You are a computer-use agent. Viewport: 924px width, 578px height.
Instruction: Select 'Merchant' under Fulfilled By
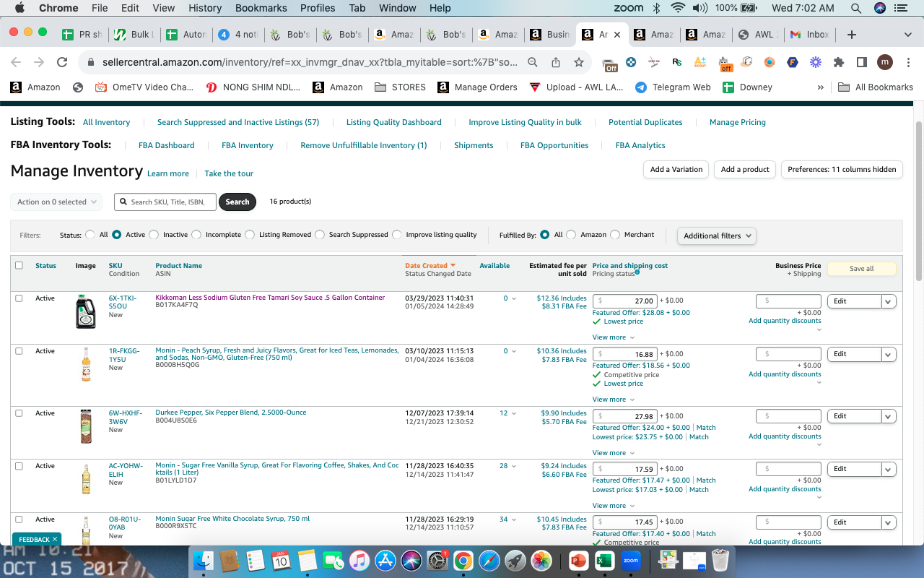[x=615, y=235]
